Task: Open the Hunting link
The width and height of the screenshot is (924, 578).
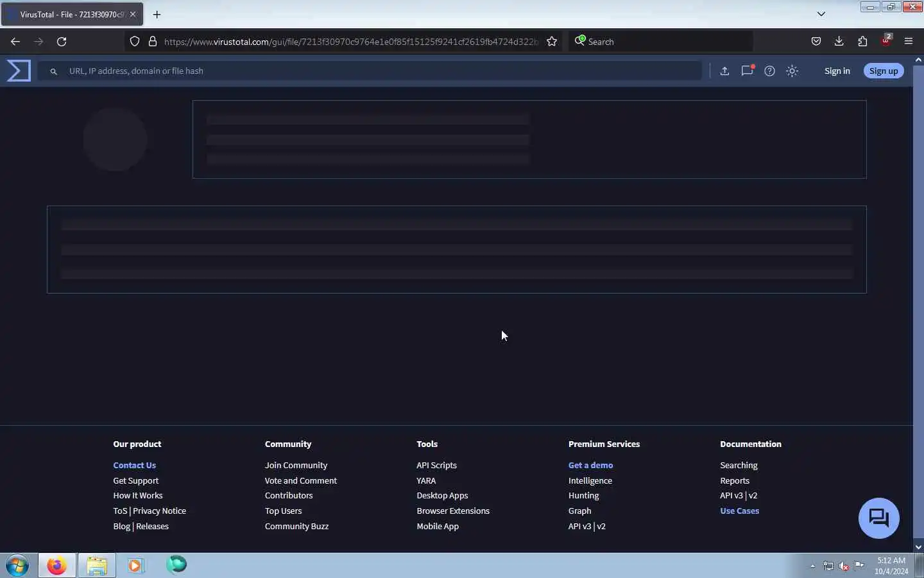Action: [x=583, y=496]
